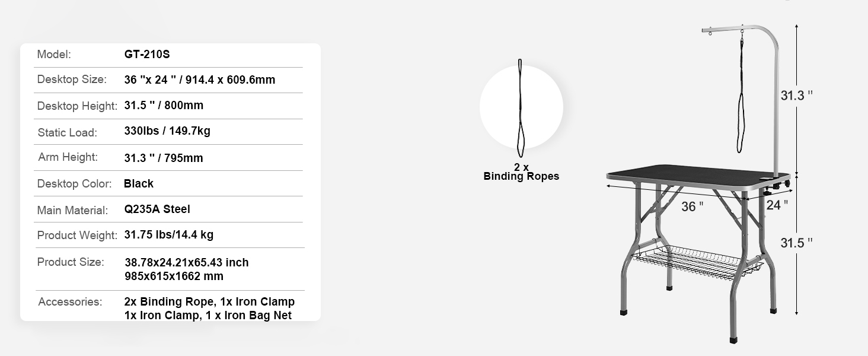
Task: Click the Desktop Size value text
Action: pos(200,80)
